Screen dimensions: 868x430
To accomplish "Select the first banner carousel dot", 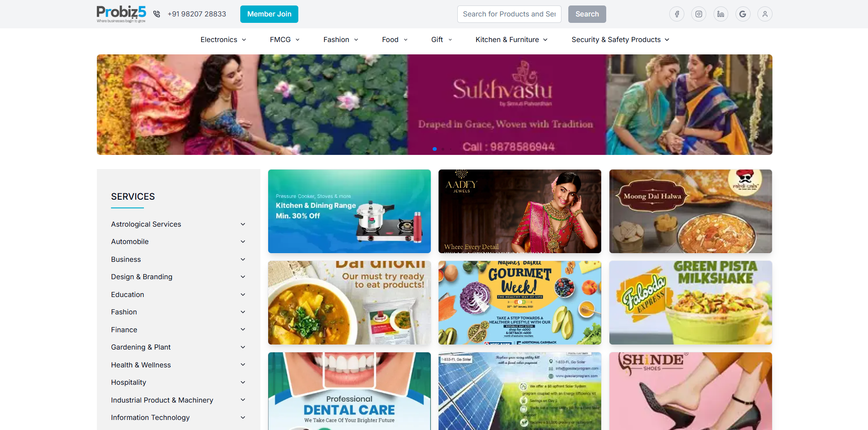I will tap(434, 149).
